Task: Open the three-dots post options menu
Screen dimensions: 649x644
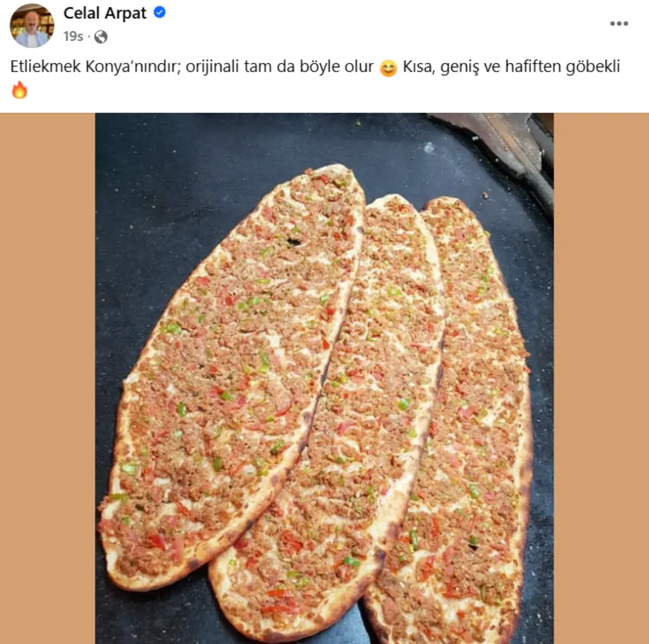Action: pos(618,23)
